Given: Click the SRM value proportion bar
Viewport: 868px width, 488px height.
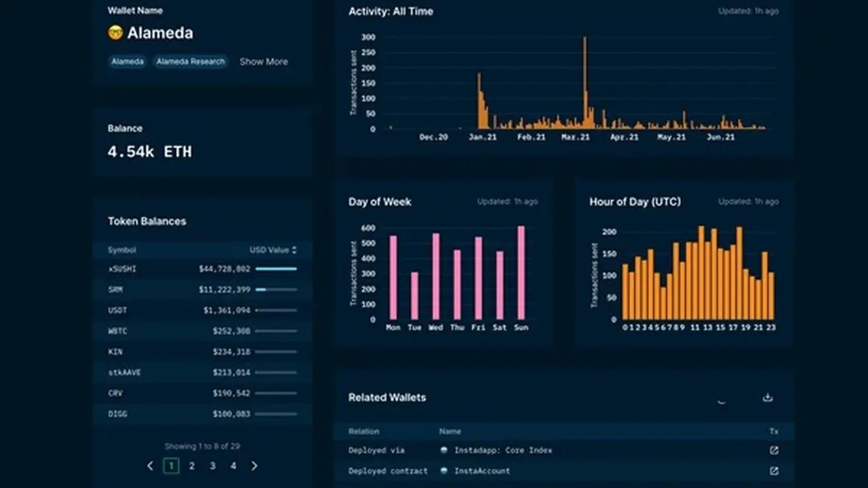Looking at the screenshot, I should (x=276, y=289).
